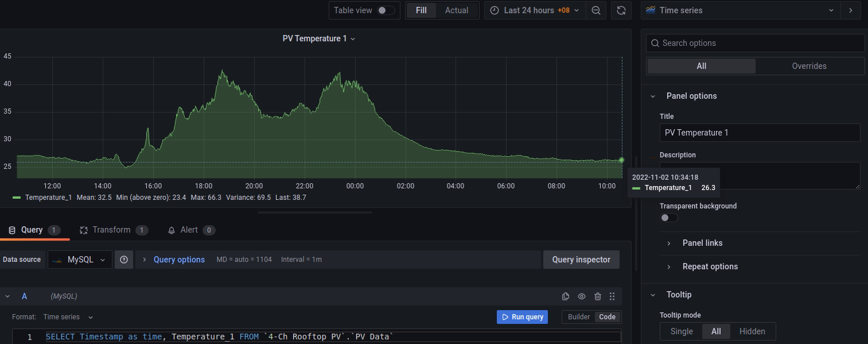Collapse the options pane with right chevron
Screen dimensions: 868x344
click(850, 10)
